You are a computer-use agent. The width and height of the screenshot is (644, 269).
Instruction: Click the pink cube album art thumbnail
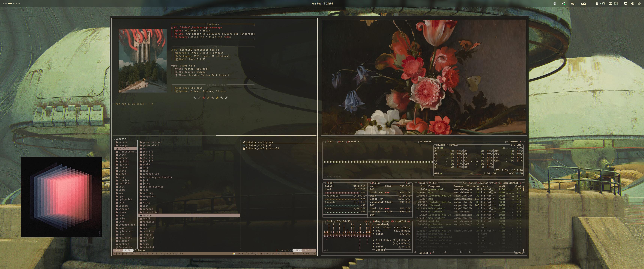point(61,197)
